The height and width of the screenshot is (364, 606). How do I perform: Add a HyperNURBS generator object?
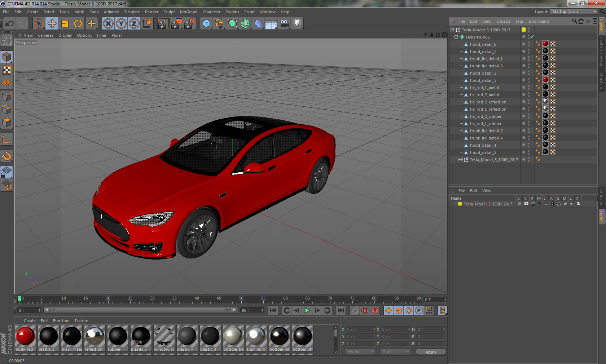(x=232, y=24)
